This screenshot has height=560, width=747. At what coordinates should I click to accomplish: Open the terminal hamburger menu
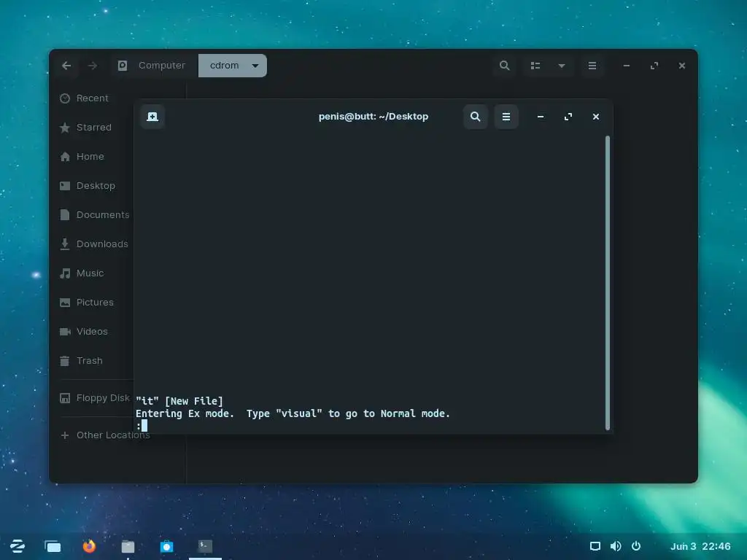506,117
